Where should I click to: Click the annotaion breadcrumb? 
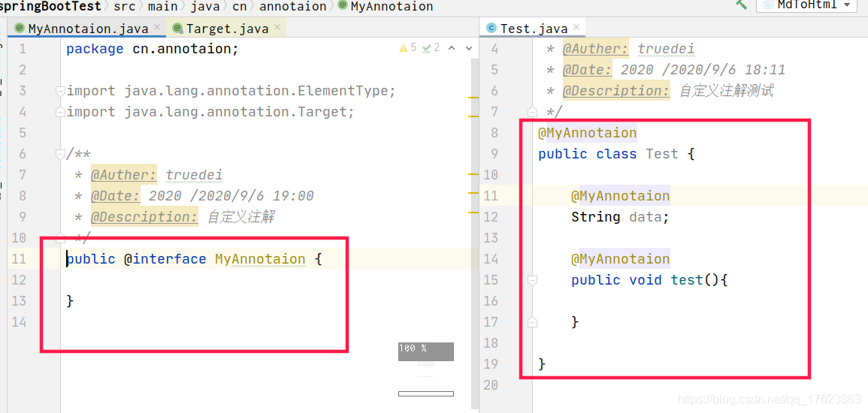293,6
